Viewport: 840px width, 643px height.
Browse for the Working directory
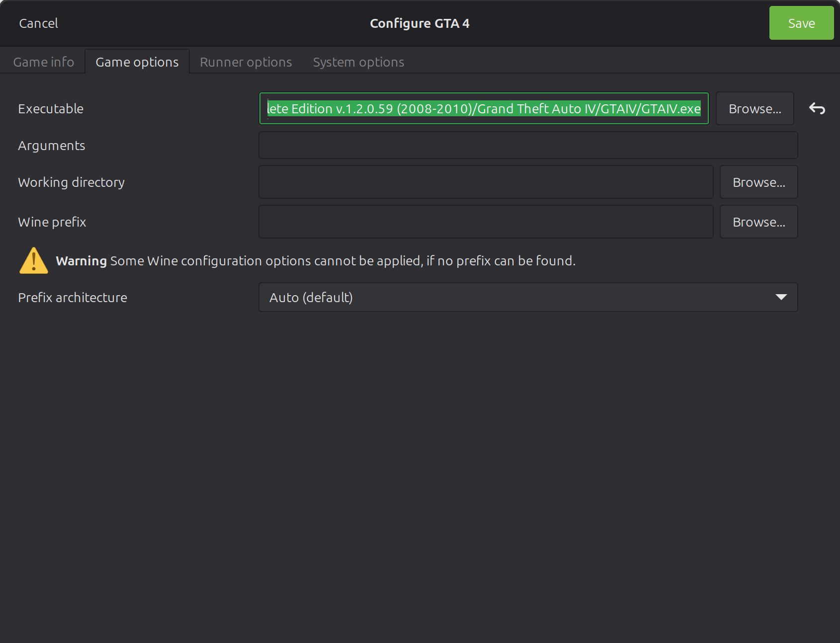[x=759, y=182]
